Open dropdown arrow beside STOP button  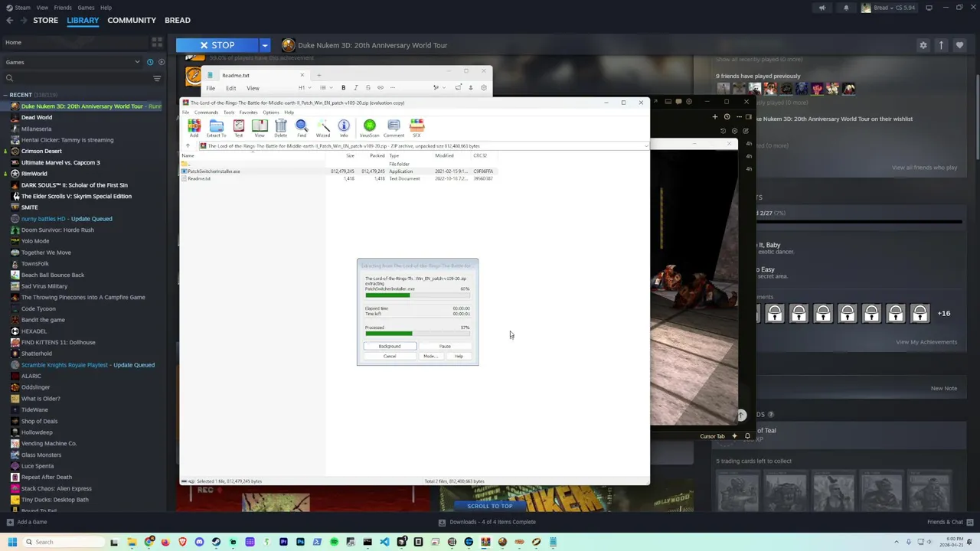[265, 45]
